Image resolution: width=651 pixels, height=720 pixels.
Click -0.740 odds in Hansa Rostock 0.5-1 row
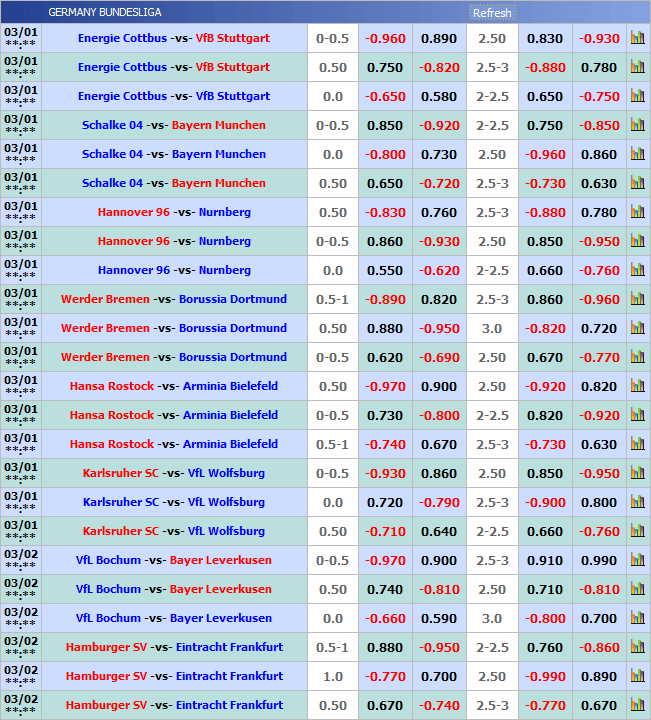click(385, 444)
